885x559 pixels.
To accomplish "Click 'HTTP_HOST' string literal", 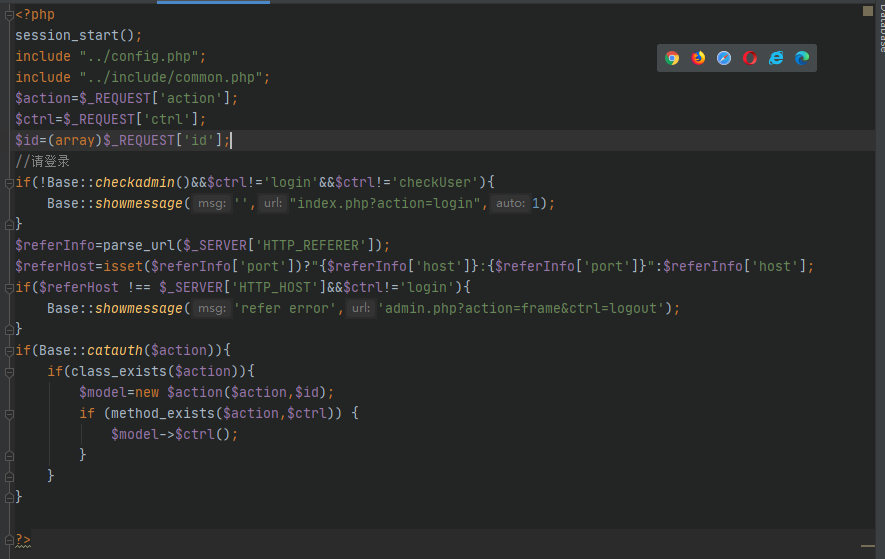I will coord(275,287).
